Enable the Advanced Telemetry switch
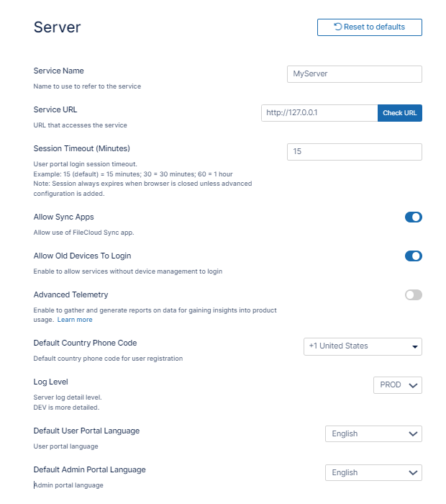 [413, 295]
